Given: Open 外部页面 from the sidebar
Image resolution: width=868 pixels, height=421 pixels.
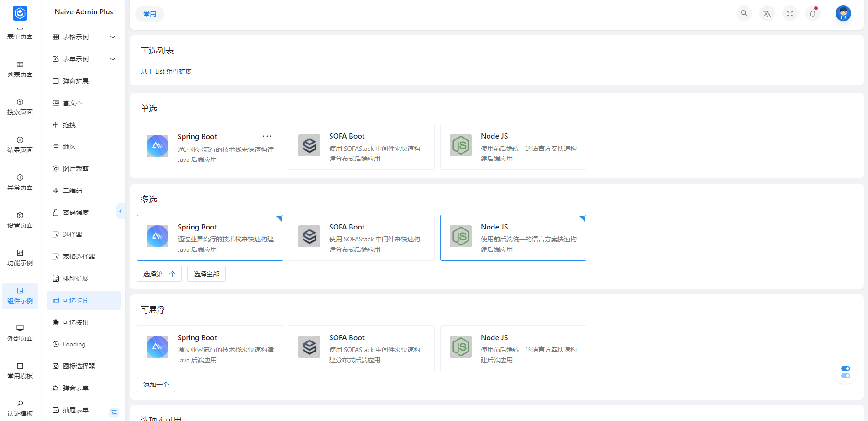Looking at the screenshot, I should pyautogui.click(x=20, y=332).
